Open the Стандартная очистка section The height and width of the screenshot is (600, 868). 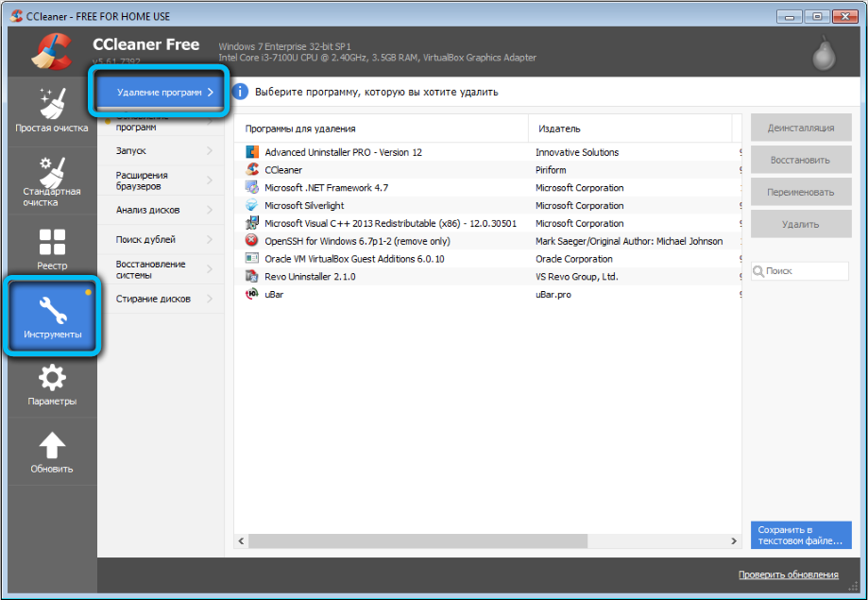pyautogui.click(x=51, y=180)
